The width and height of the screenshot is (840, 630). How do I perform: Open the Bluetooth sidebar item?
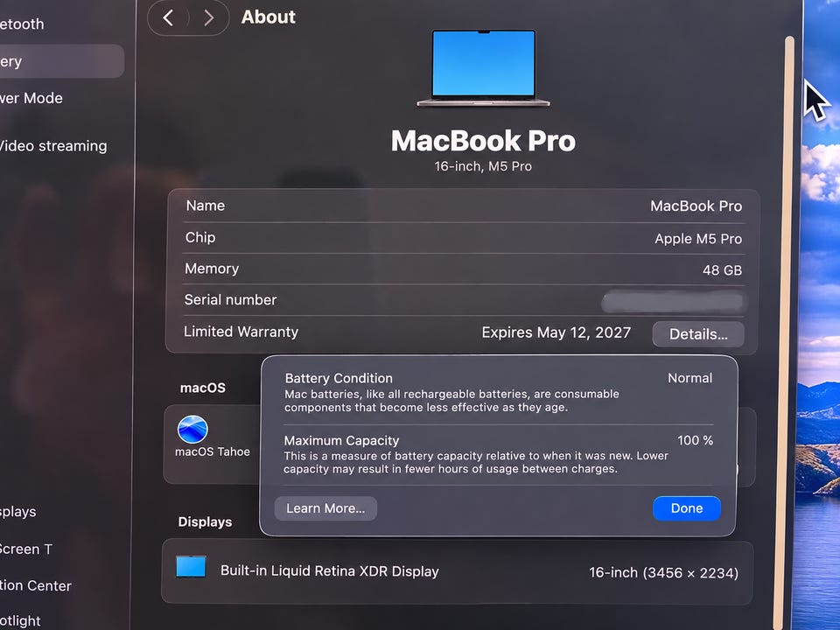[x=22, y=24]
